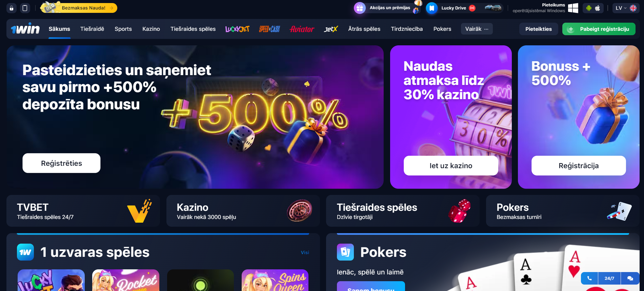The image size is (644, 291).
Task: Click the phone call support icon
Action: tap(589, 278)
